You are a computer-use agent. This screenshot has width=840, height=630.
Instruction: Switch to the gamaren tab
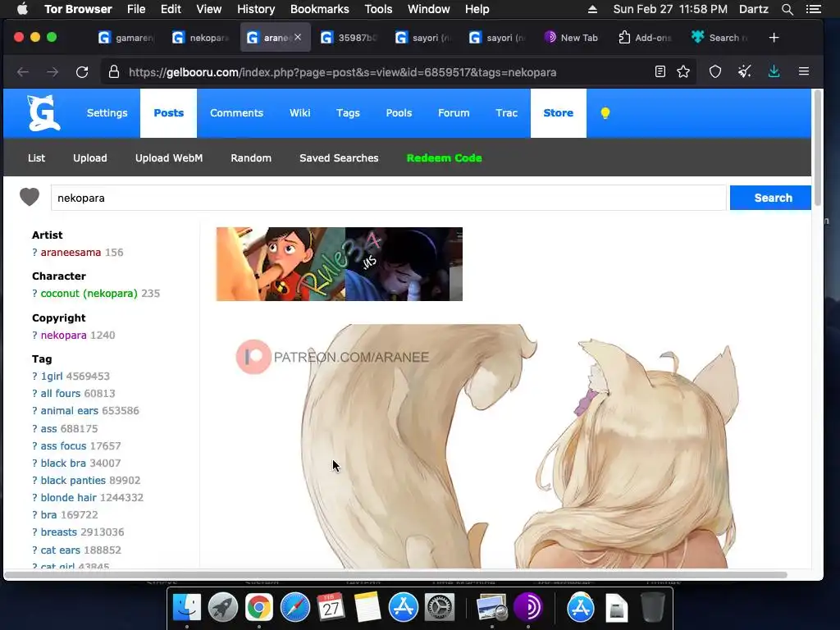tap(126, 38)
